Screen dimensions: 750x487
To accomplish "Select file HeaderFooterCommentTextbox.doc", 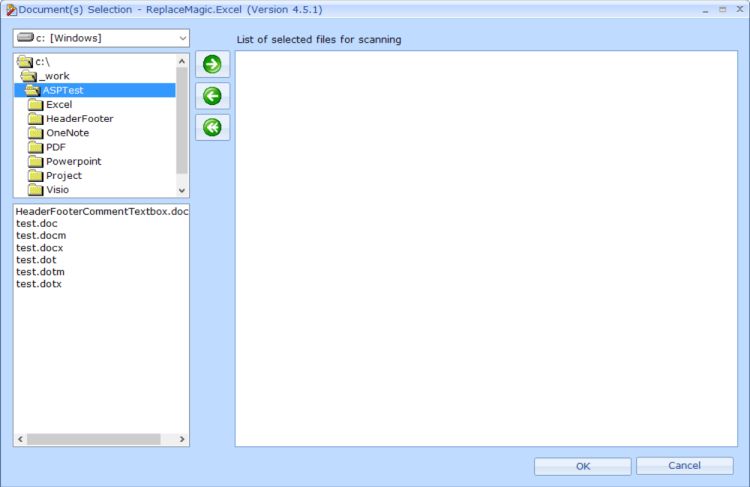I will pyautogui.click(x=102, y=211).
